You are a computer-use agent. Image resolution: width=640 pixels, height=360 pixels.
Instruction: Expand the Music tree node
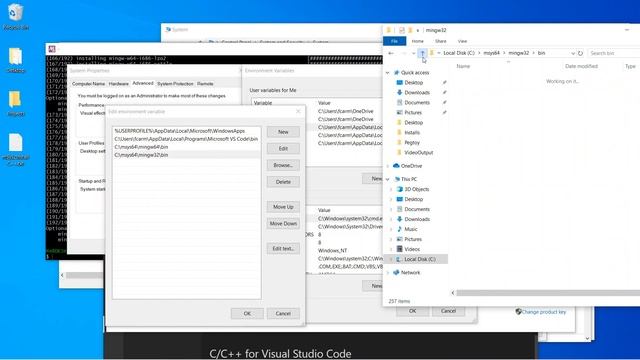click(x=391, y=229)
